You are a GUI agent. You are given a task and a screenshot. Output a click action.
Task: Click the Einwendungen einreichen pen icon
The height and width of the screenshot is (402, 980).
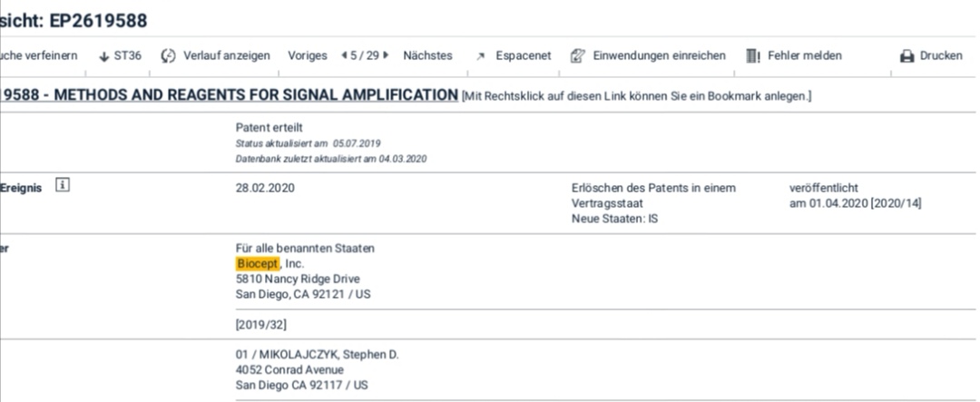(577, 56)
